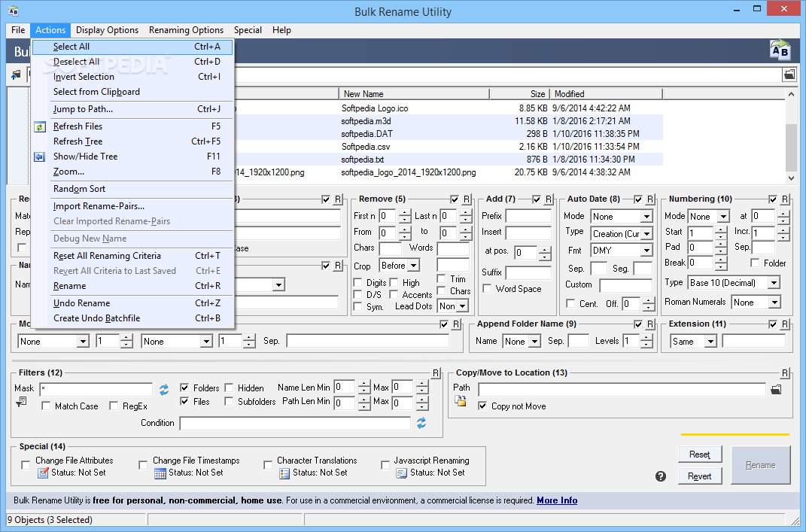
Task: Click the Character Translations status icon
Action: click(x=284, y=473)
